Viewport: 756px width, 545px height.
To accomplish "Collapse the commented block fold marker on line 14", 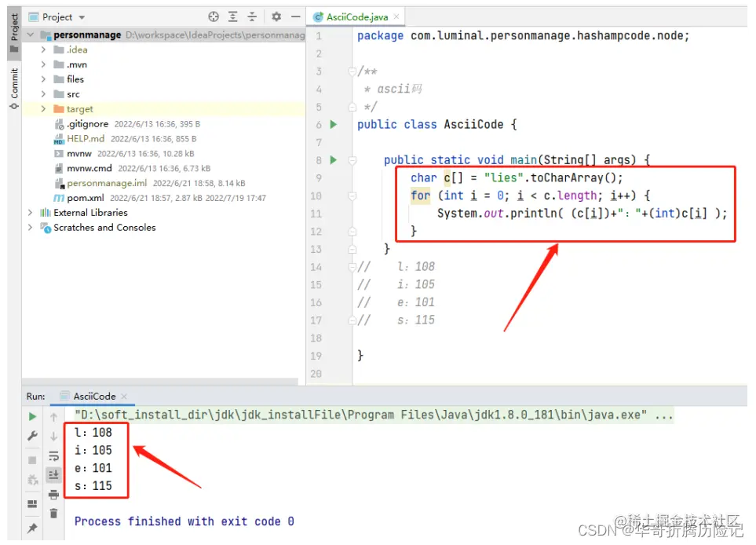I will coord(352,267).
